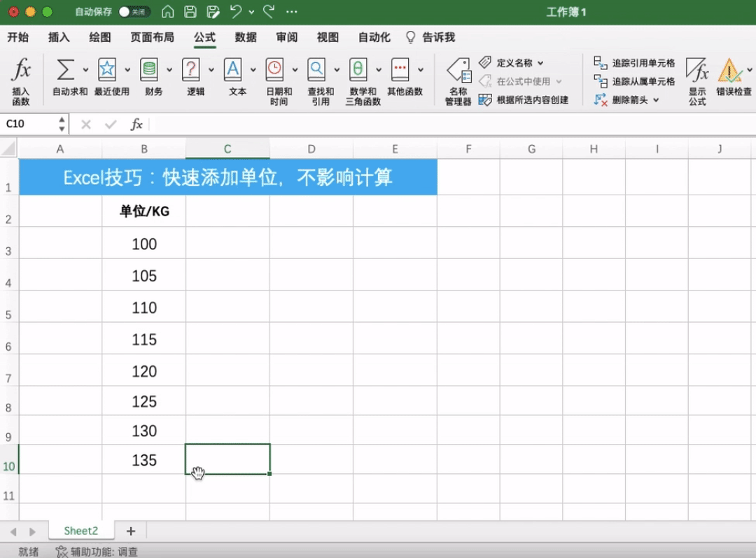Open Math and Trig (数学和三角函数) icon

(358, 69)
